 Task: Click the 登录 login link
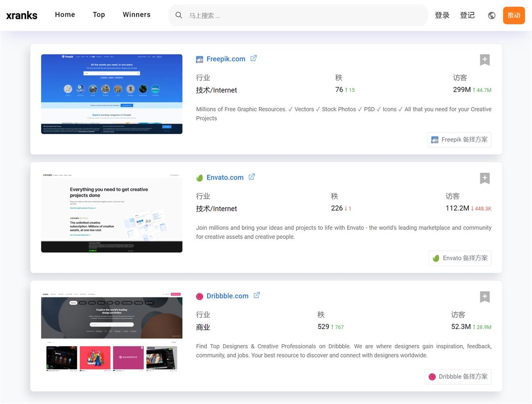pos(442,15)
